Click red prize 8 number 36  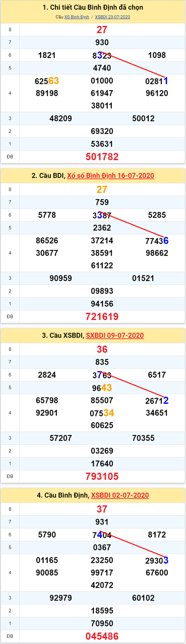[102, 349]
